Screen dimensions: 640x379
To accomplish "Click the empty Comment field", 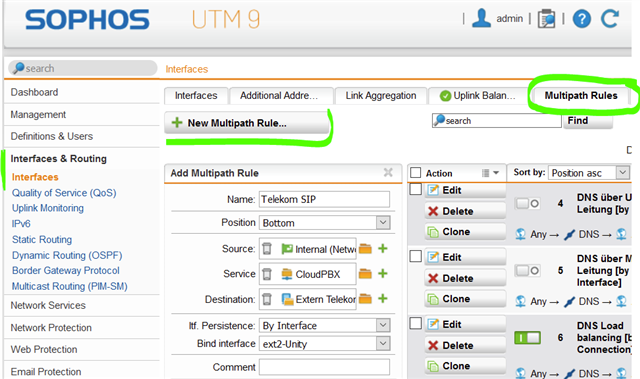I will pos(324,367).
